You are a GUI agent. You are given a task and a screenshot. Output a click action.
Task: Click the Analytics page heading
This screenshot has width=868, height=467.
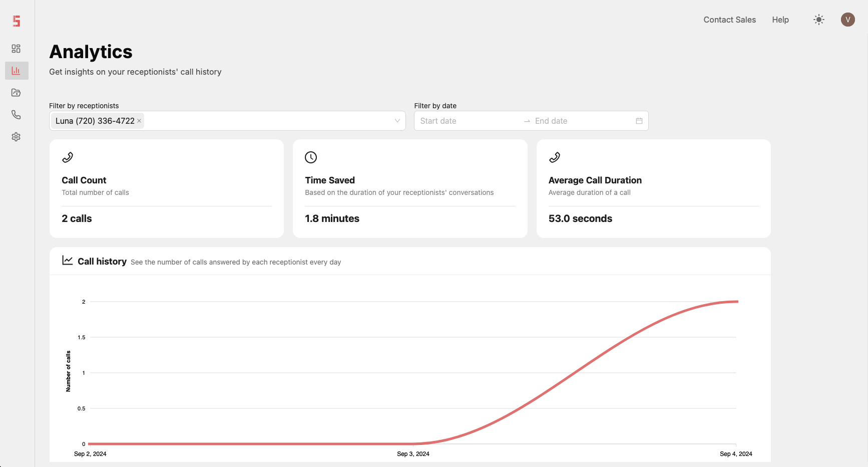pos(91,51)
